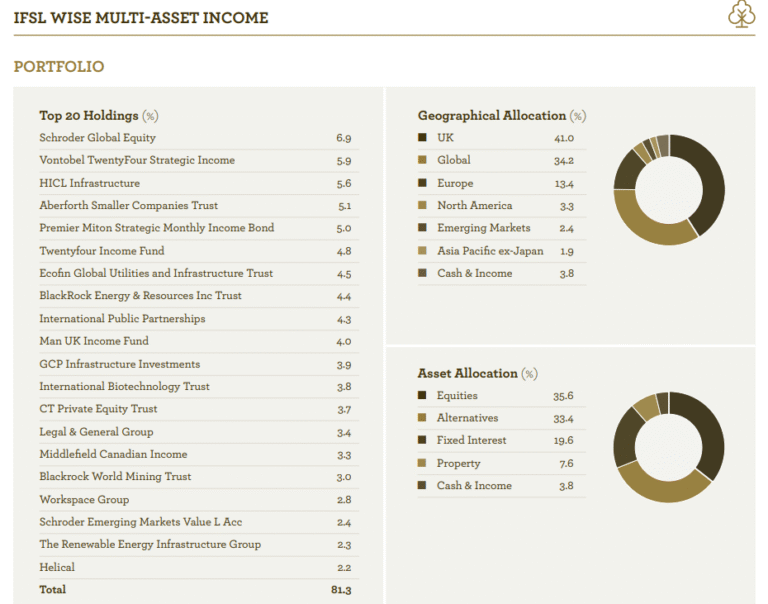Click the Asia Pacific ex-Japan legend swatch
This screenshot has width=768, height=604.
(x=422, y=251)
